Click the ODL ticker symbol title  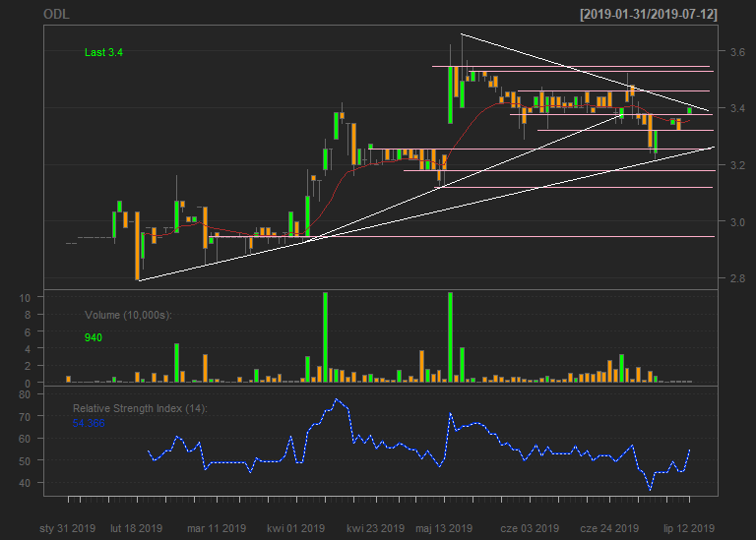[x=56, y=14]
